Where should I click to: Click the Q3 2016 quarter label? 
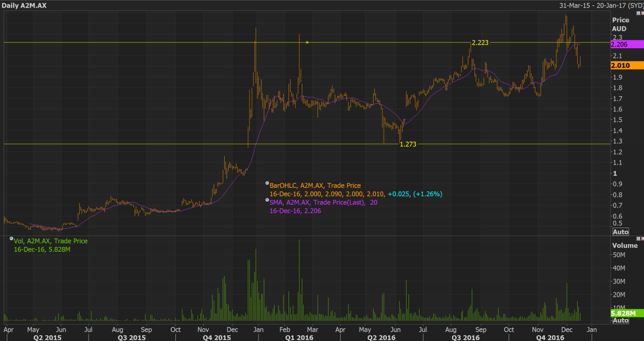[x=466, y=337]
